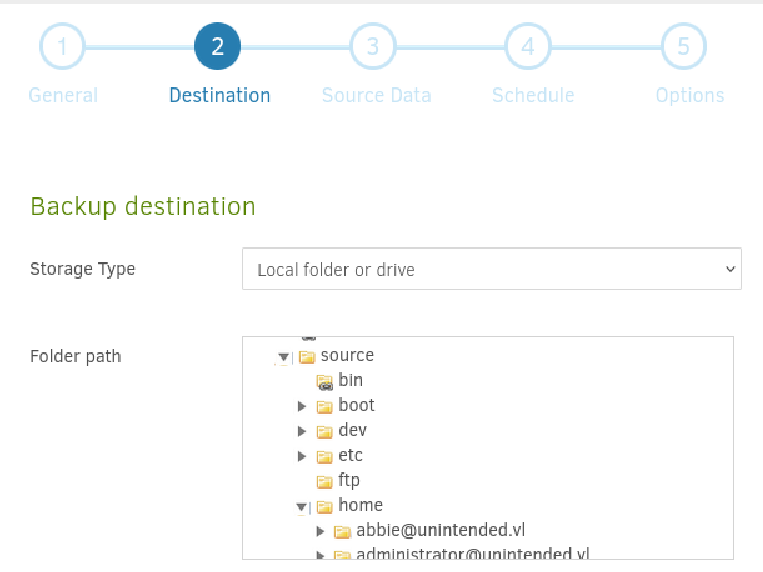Expand the abbie@unintended.vl folder

pyautogui.click(x=320, y=531)
